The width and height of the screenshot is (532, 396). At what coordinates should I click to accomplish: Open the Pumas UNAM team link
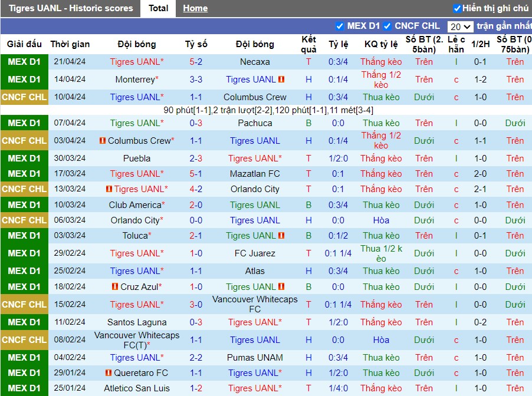255,357
